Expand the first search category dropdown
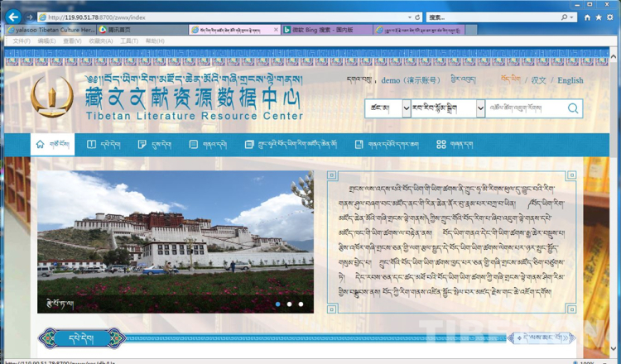 (406, 108)
